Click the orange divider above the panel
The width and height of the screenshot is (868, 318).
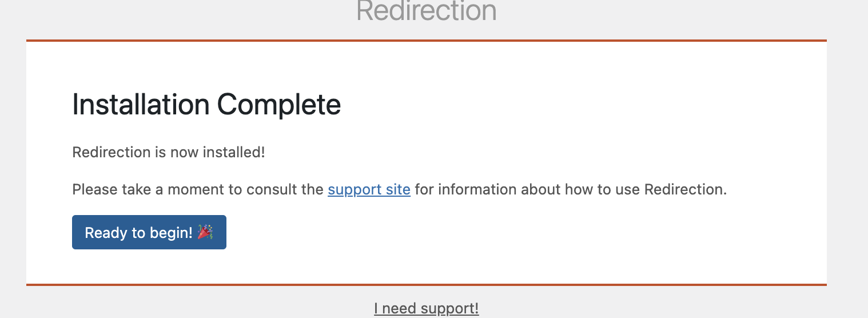coord(426,41)
